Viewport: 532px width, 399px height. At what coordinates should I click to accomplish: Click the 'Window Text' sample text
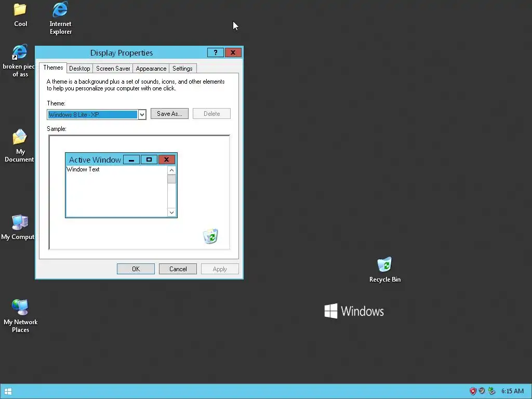point(83,169)
